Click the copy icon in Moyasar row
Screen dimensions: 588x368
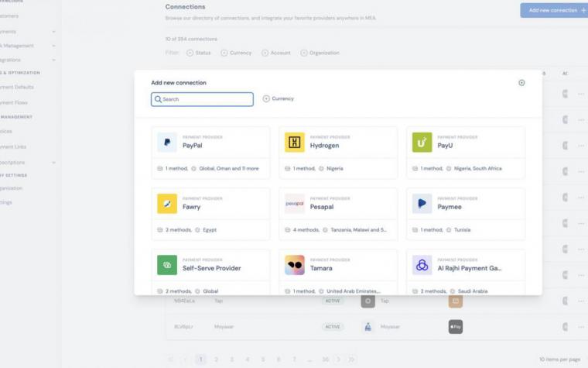pos(565,327)
